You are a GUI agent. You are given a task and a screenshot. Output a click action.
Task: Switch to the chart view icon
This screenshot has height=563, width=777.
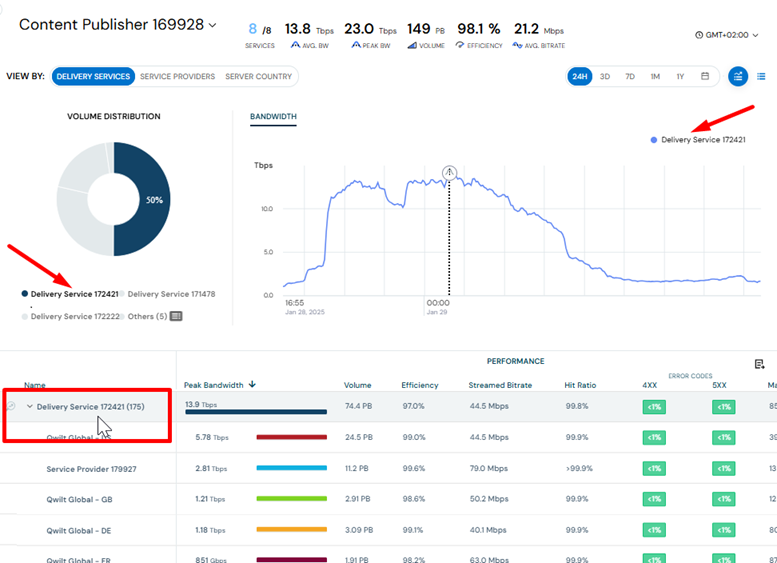point(738,76)
